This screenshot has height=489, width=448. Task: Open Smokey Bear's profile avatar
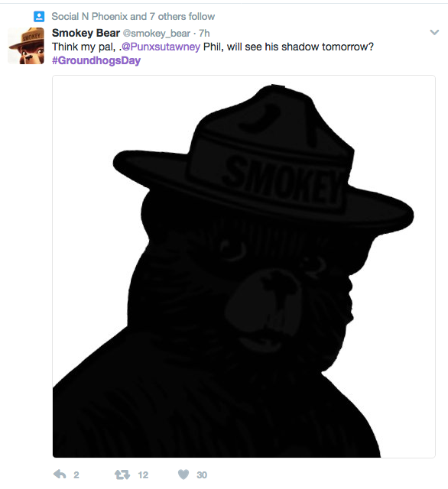(x=26, y=46)
